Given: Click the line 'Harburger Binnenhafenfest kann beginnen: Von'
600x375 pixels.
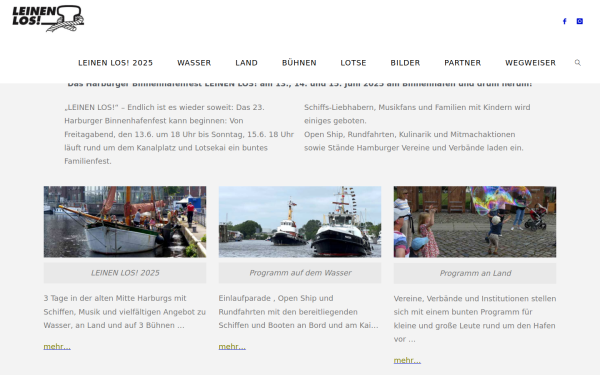Looking at the screenshot, I should [153, 121].
